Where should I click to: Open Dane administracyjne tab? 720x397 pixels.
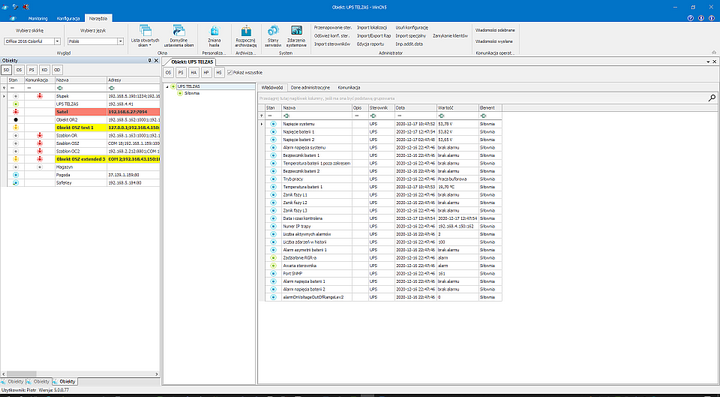310,87
